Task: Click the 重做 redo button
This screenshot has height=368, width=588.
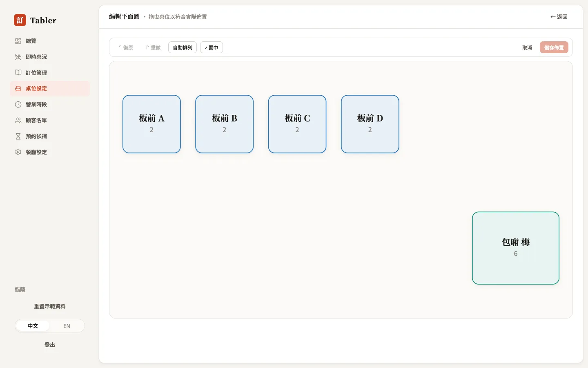Action: (153, 47)
